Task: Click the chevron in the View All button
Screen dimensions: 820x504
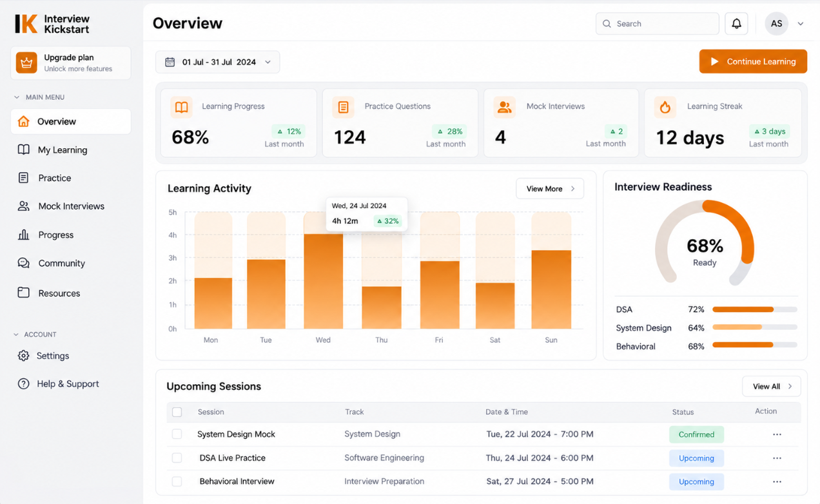Action: 790,387
